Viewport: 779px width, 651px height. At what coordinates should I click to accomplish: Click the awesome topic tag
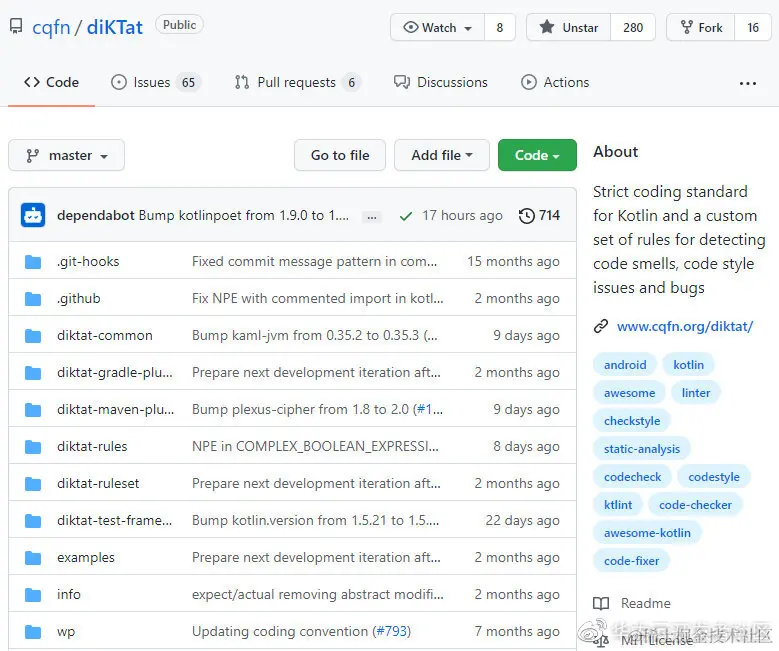(629, 393)
